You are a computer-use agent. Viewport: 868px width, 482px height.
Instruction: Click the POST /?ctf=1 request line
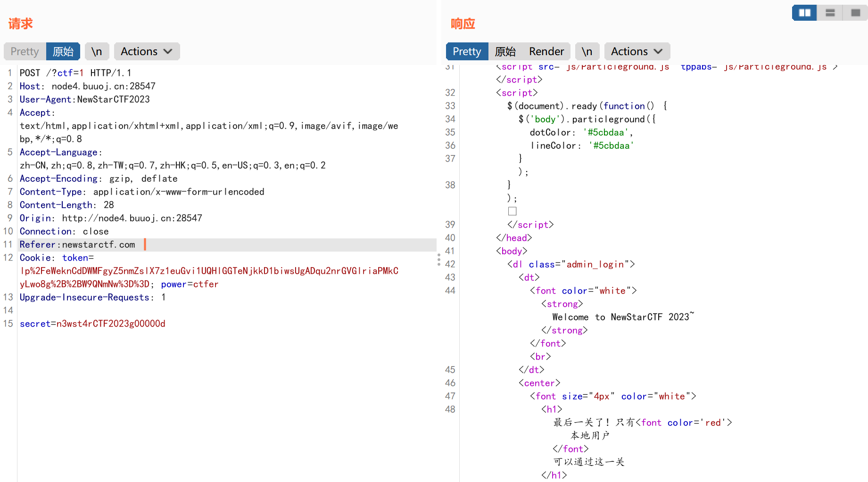click(x=75, y=73)
